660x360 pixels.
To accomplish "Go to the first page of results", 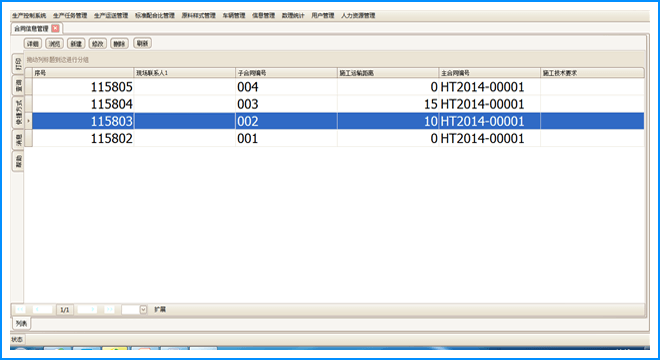I will pyautogui.click(x=20, y=309).
